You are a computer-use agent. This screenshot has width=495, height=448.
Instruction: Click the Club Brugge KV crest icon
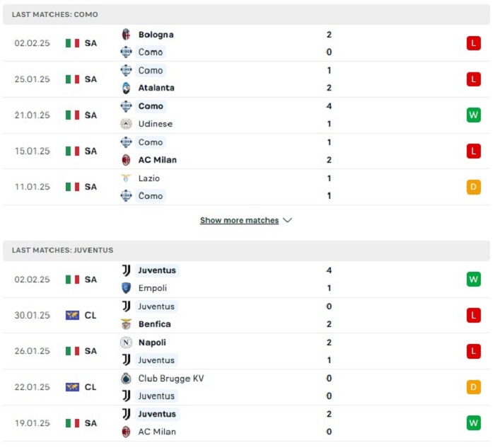point(126,378)
